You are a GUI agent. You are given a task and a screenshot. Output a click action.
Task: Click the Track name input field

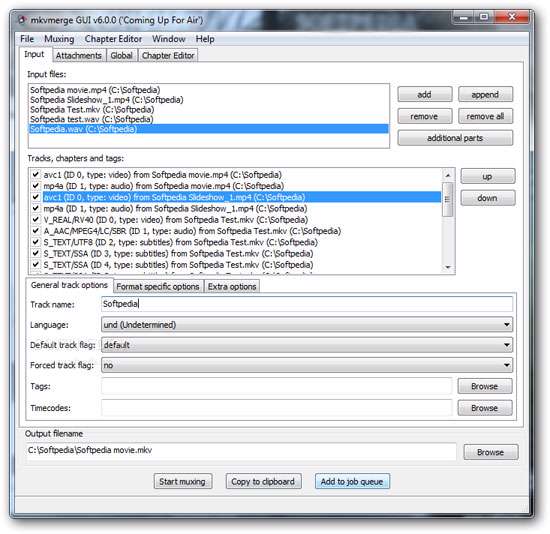pos(307,304)
